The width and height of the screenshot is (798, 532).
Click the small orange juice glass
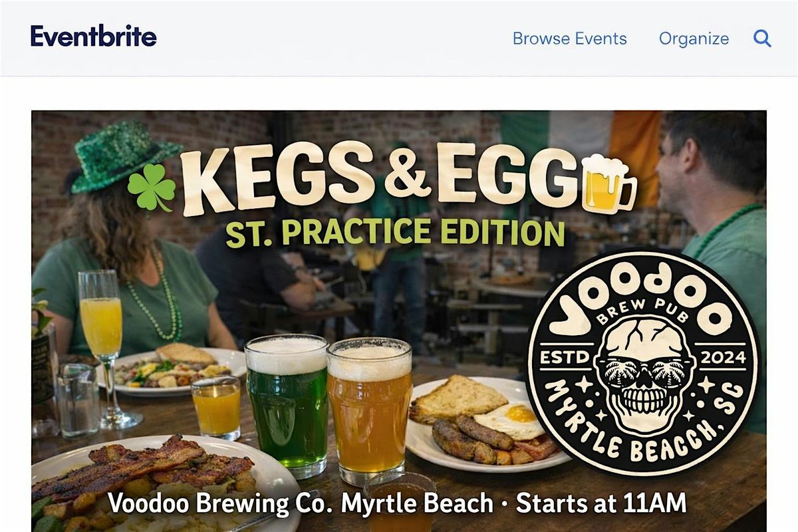[216, 408]
